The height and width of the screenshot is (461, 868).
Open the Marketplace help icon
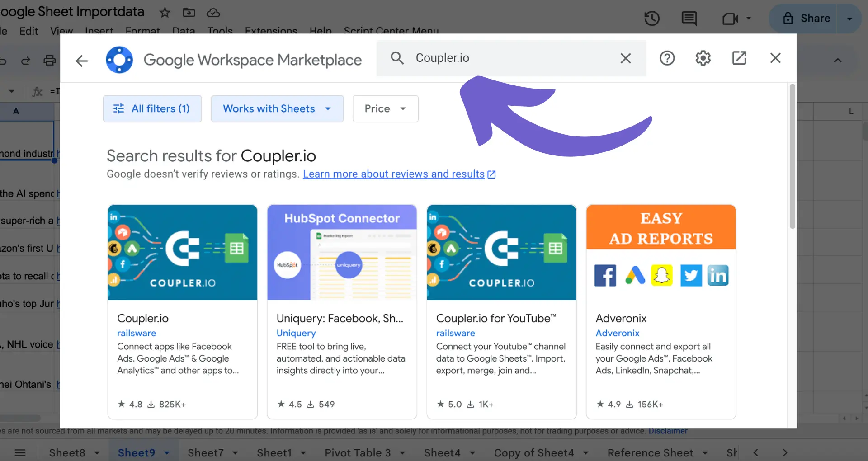coord(667,58)
